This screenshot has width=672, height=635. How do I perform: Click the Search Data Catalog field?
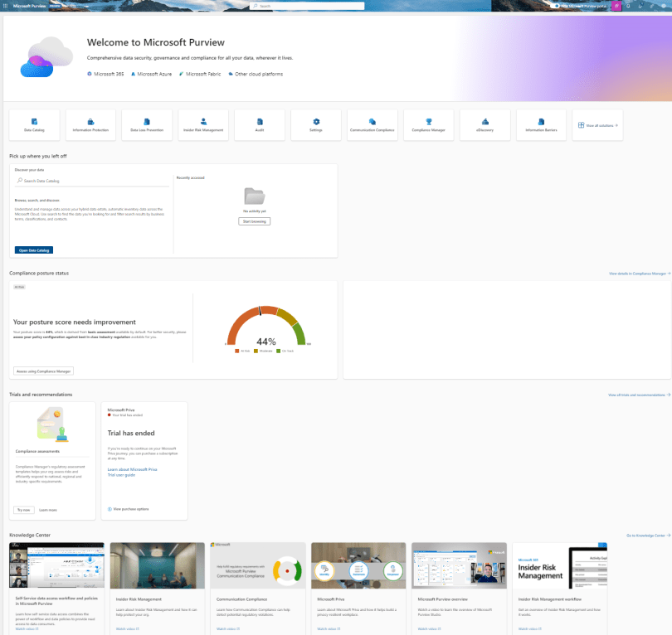tap(91, 180)
